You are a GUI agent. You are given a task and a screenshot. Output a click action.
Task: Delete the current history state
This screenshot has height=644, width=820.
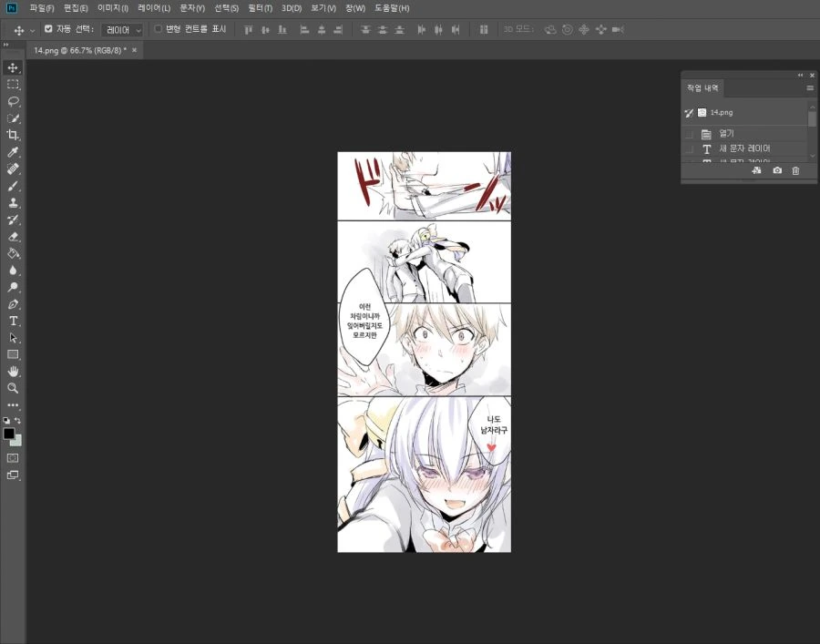(x=795, y=170)
